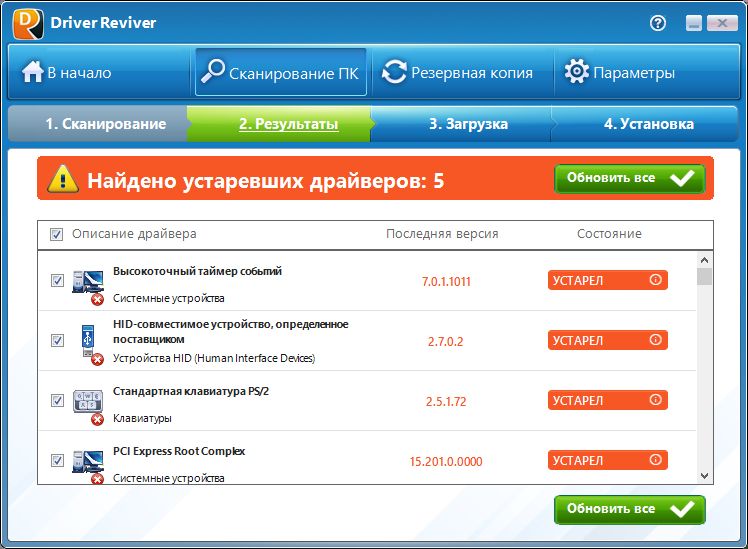
Task: Open Сканирование ПК tab
Action: pyautogui.click(x=281, y=73)
